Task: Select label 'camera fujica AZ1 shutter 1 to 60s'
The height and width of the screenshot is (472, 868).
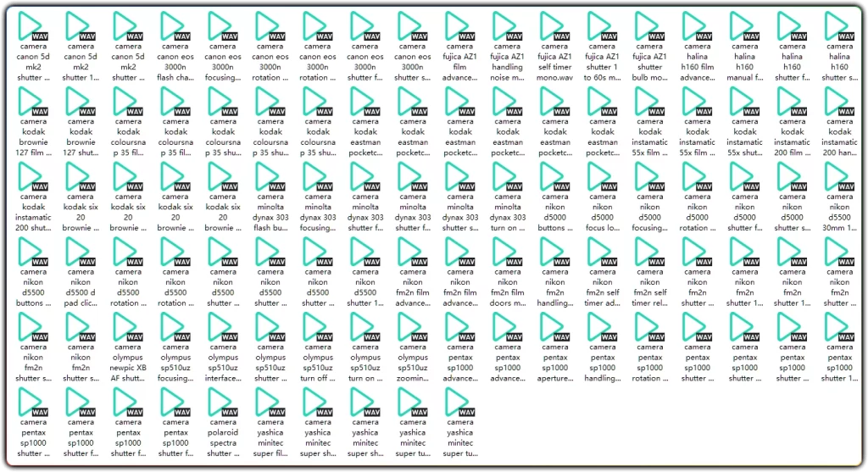Action: [603, 62]
